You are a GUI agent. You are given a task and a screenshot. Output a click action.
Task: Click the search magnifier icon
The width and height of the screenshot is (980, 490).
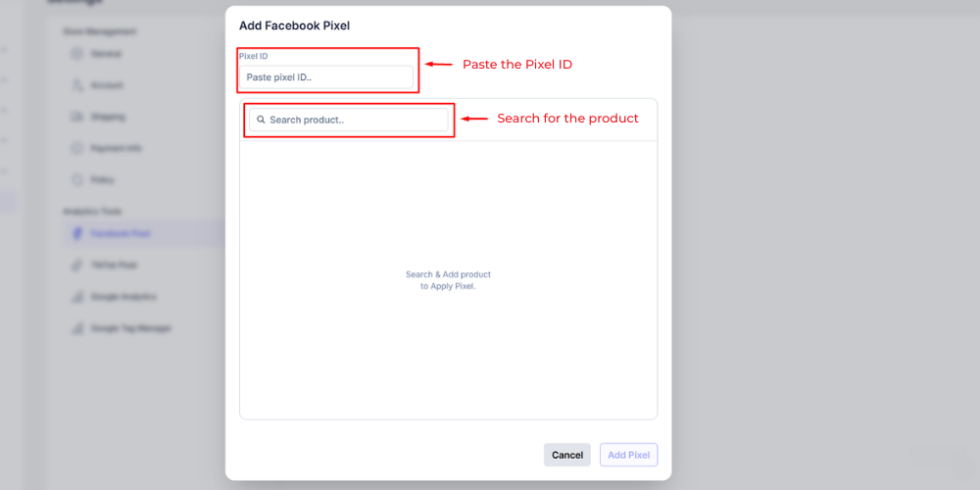pos(261,120)
